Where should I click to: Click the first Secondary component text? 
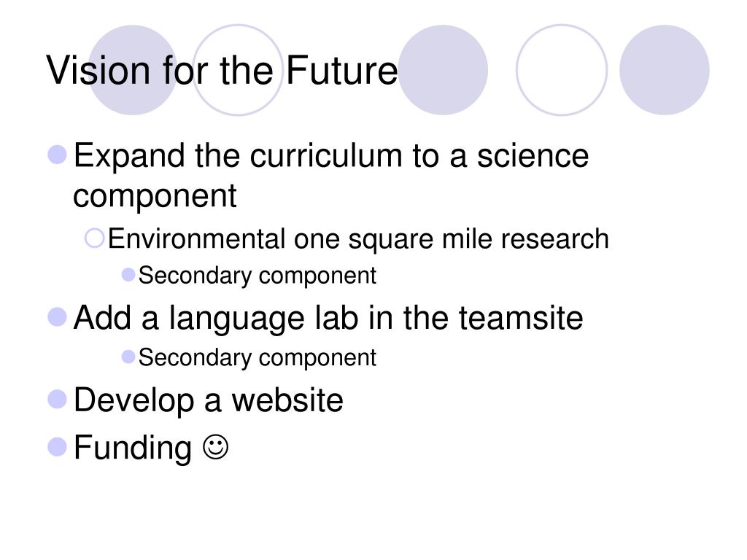pos(258,276)
